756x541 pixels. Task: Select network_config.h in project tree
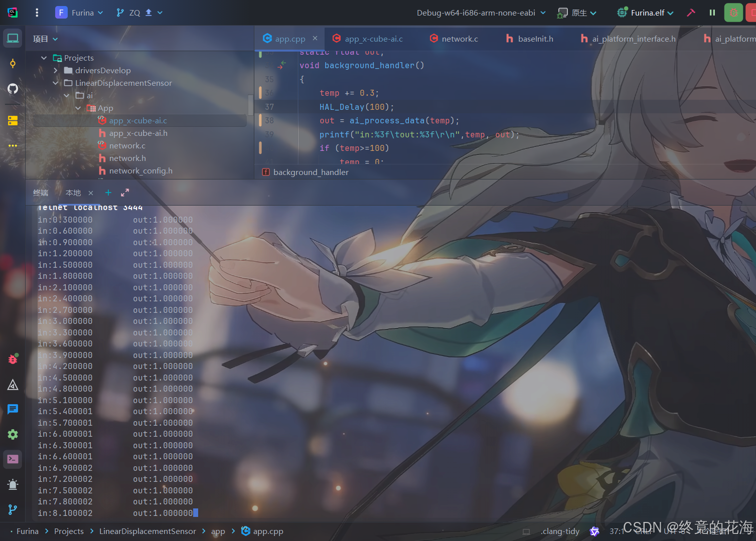pos(140,171)
